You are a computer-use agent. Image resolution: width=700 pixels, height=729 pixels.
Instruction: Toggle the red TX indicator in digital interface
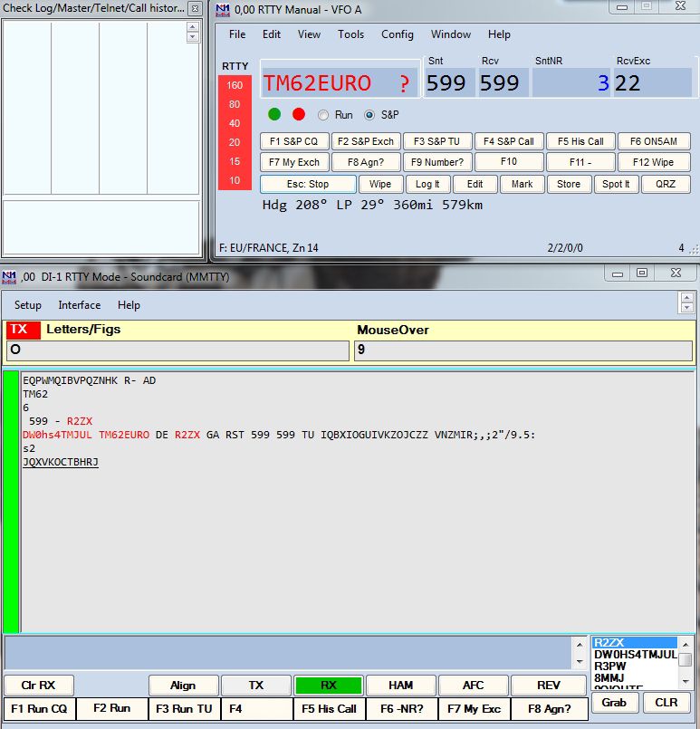(24, 330)
